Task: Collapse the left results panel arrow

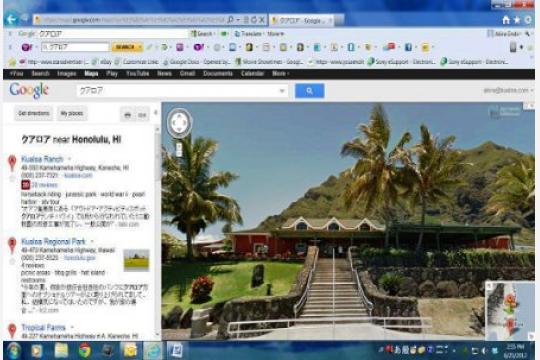Action: [x=156, y=113]
